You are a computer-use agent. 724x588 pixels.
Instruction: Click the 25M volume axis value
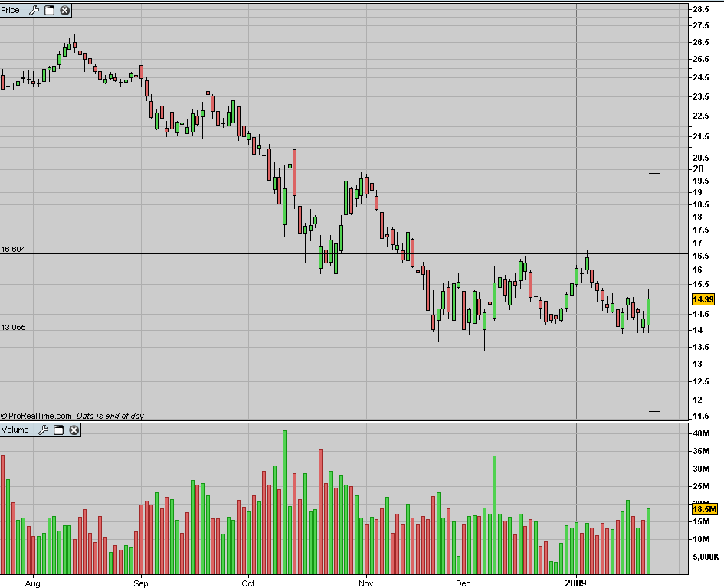tap(701, 486)
